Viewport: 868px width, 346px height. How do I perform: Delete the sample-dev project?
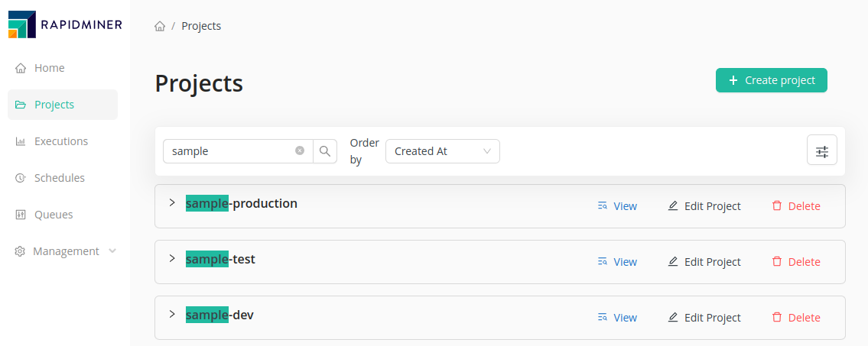click(796, 318)
